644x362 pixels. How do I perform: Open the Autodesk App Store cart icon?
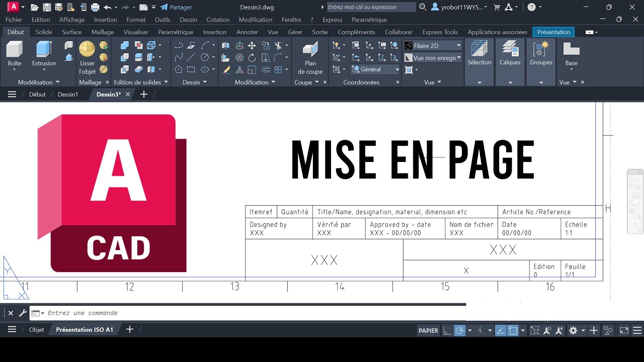(497, 7)
